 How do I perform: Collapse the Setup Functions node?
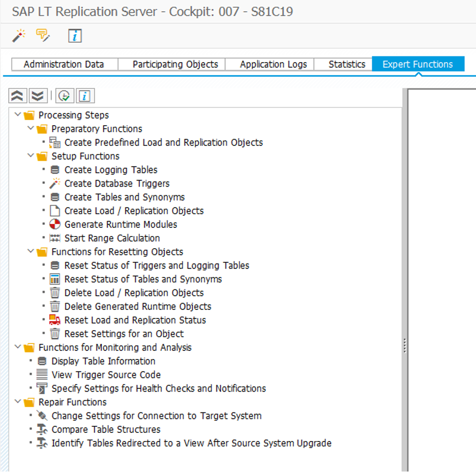[x=31, y=156]
